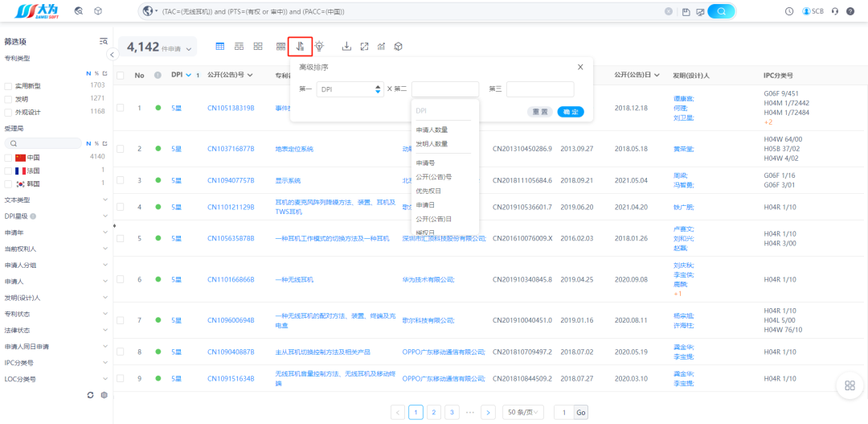Select the checkbox for row CN105138319B
Image resolution: width=868 pixels, height=424 pixels.
pos(120,108)
